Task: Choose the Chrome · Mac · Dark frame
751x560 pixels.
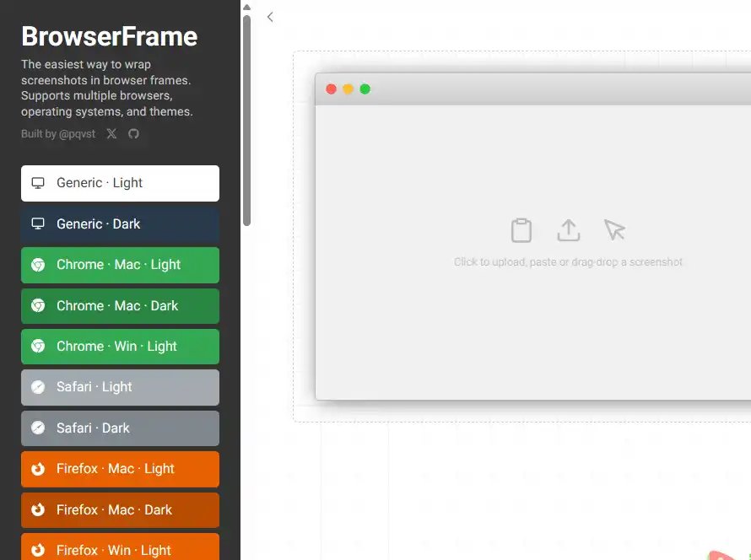Action: coord(120,306)
